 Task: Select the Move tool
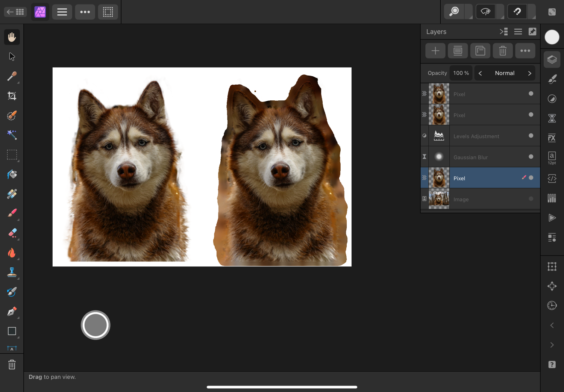[12, 56]
